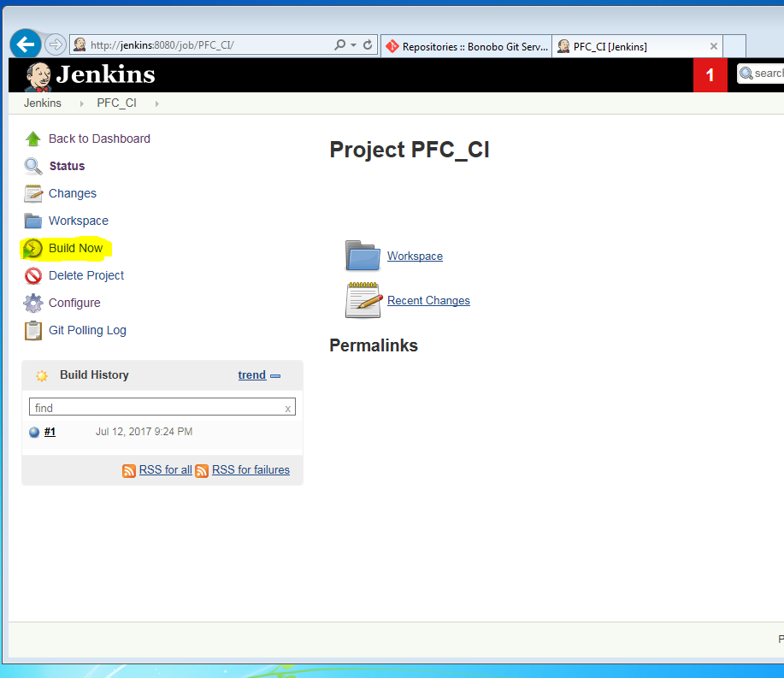Switch to Repositories Bonobo Git Server tab
Image resolution: width=784 pixels, height=678 pixels.
(x=466, y=46)
